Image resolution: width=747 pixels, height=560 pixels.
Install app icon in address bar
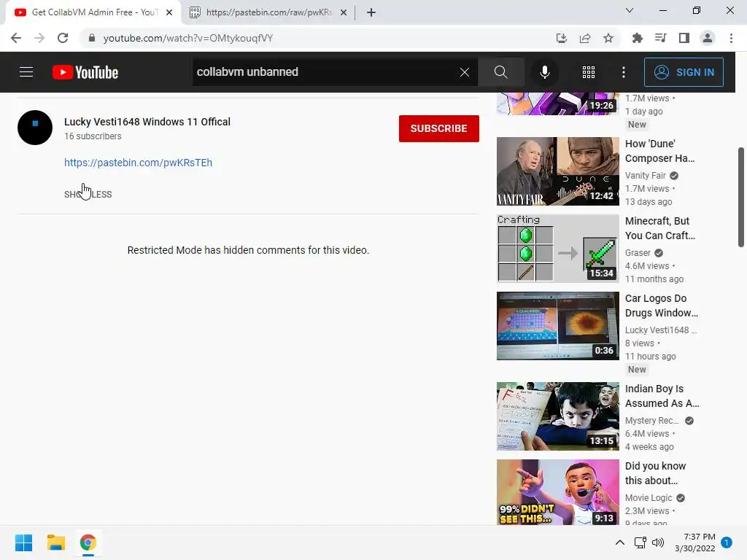(562, 38)
